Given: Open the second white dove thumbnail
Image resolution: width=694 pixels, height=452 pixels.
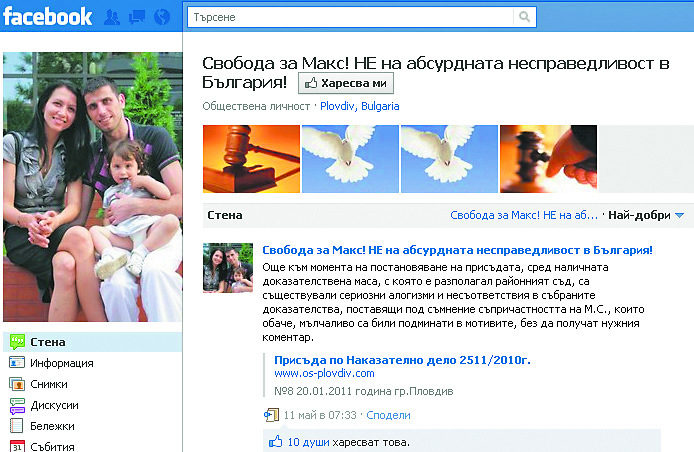Looking at the screenshot, I should pyautogui.click(x=449, y=159).
